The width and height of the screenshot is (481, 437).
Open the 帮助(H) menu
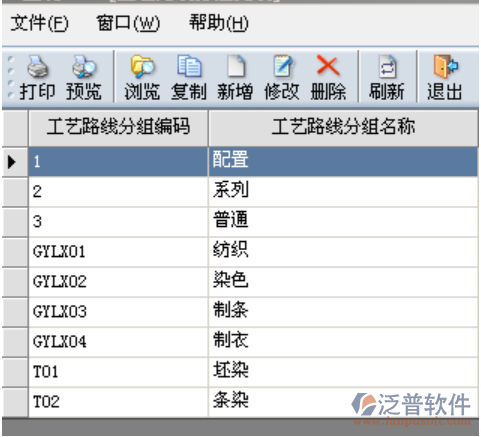point(219,23)
